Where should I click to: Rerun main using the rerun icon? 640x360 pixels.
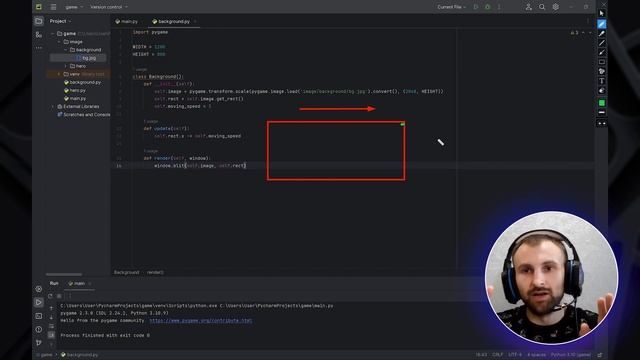tap(50, 296)
